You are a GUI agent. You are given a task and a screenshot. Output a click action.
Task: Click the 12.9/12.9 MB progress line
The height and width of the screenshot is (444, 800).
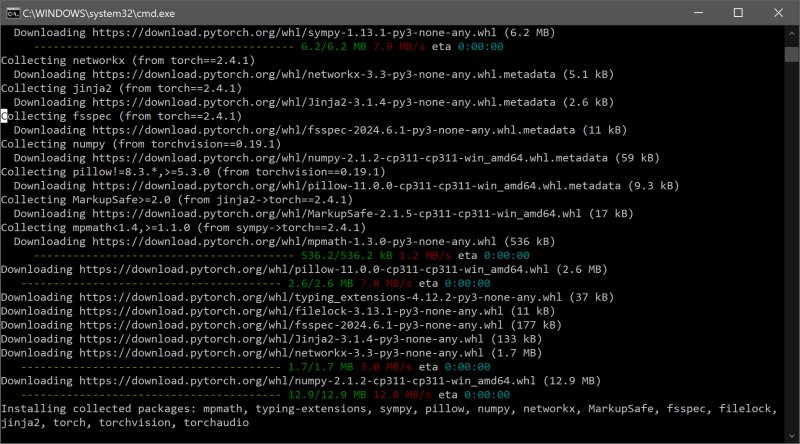click(x=265, y=394)
